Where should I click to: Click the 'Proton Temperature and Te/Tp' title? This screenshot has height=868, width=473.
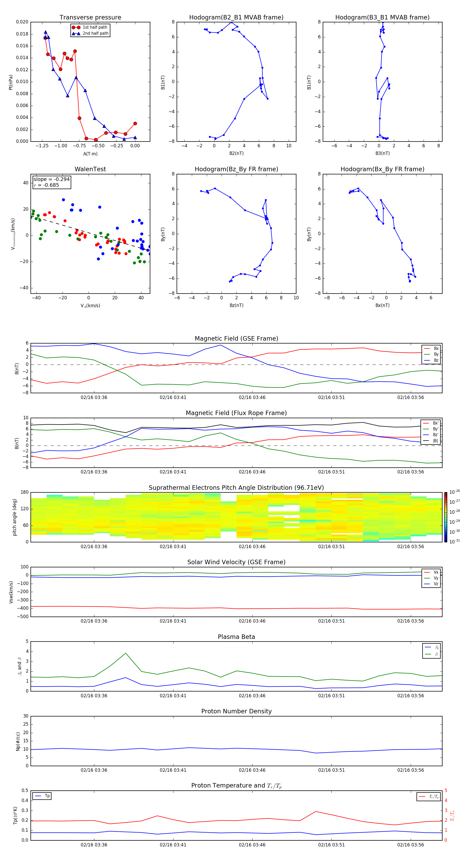point(236,786)
